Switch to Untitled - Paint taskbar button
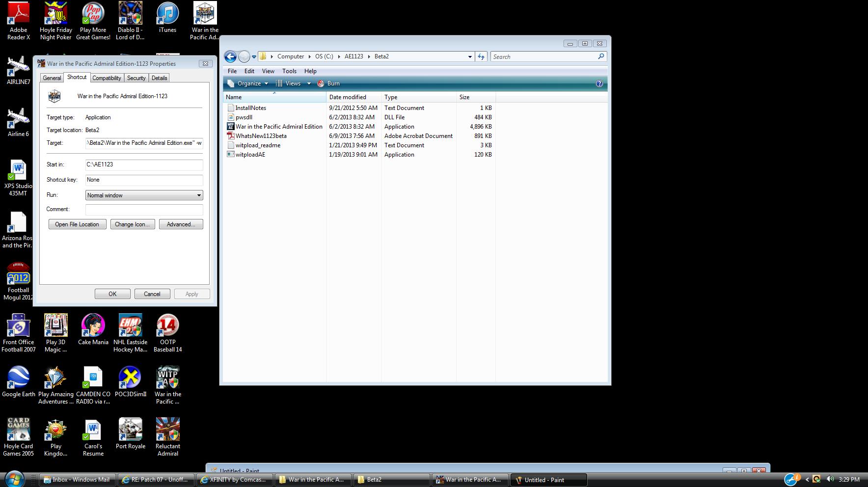Image resolution: width=868 pixels, height=487 pixels. click(x=549, y=480)
